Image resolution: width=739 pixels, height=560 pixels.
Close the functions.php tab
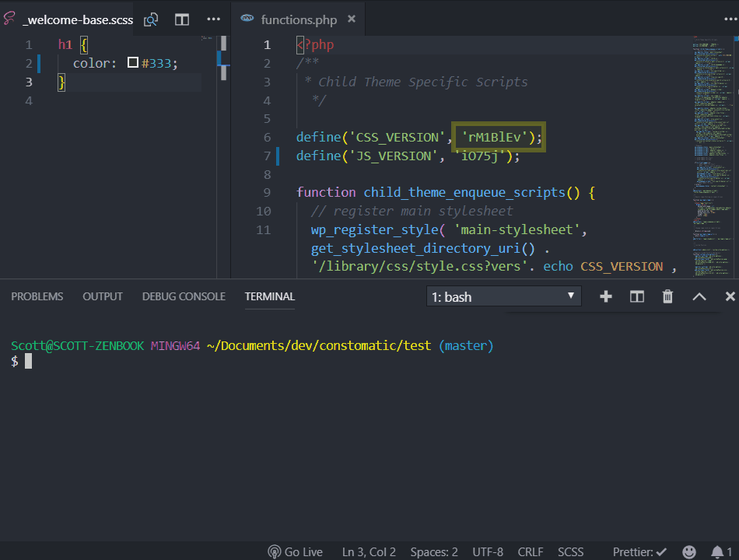(351, 19)
